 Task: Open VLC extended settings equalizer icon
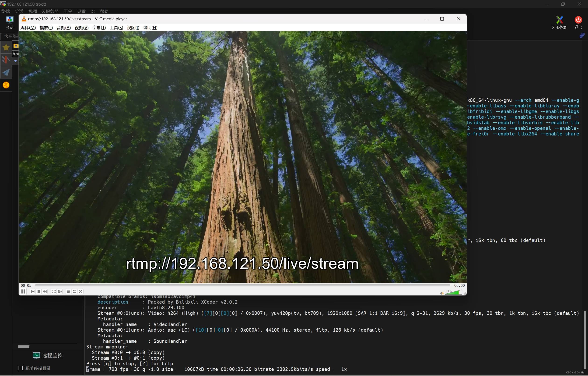[59, 291]
